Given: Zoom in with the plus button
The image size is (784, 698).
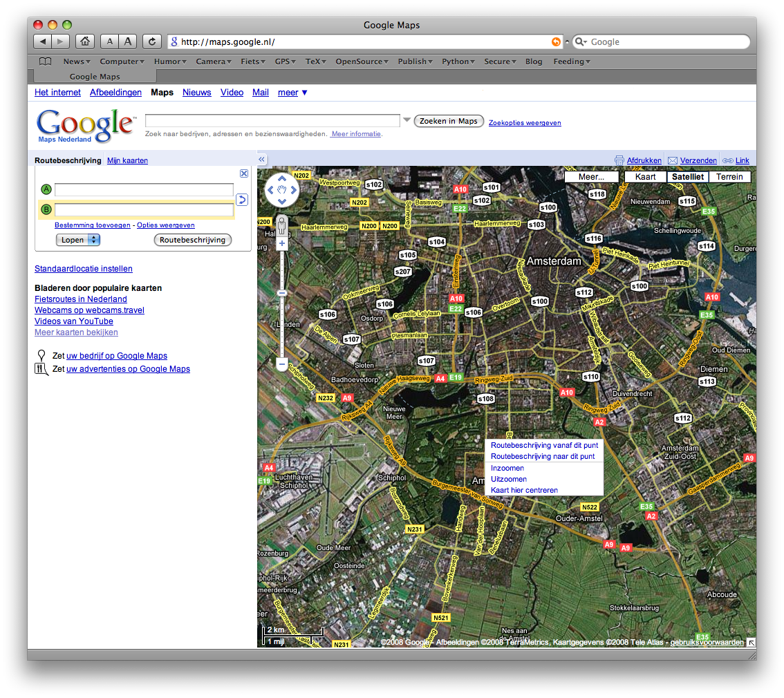Looking at the screenshot, I should 282,243.
